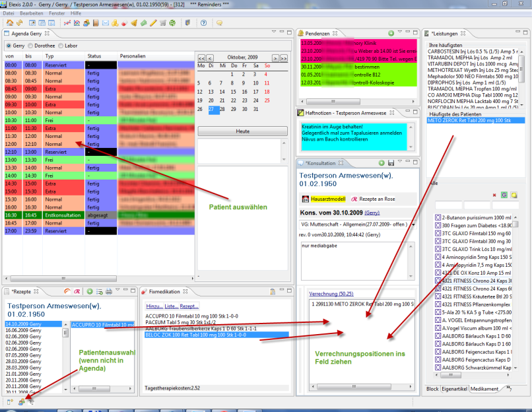The image size is (532, 412).
Task: Click the Heute button under calendar
Action: (243, 131)
